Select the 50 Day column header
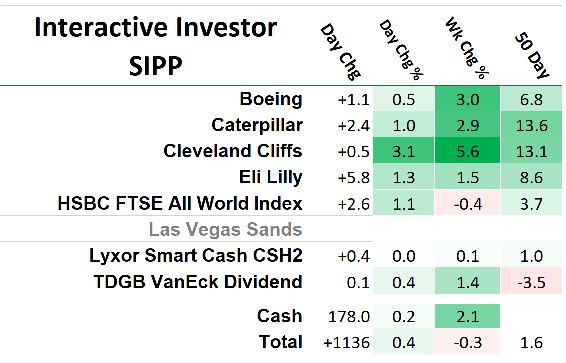The image size is (566, 363). [531, 55]
